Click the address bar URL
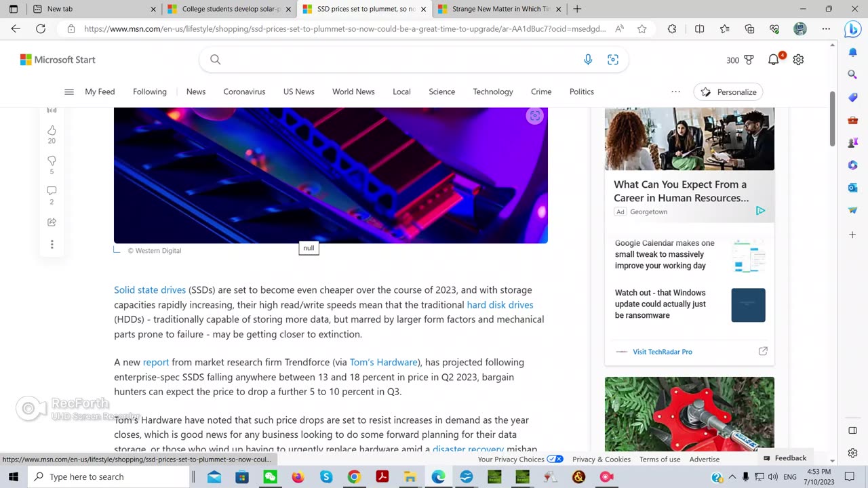The image size is (868, 488). tap(345, 29)
